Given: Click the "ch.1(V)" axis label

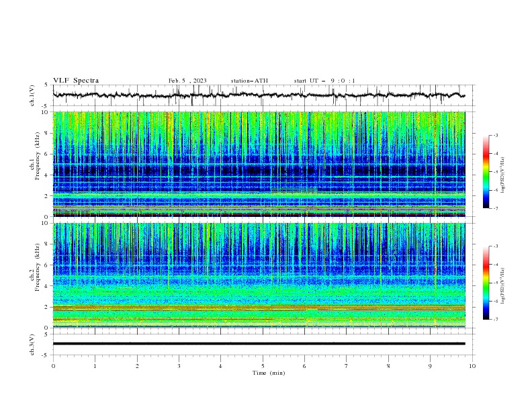Looking at the screenshot, I should tap(32, 95).
